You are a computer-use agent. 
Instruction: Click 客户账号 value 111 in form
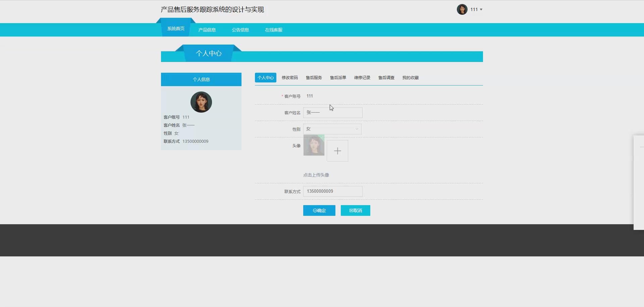[x=310, y=96]
